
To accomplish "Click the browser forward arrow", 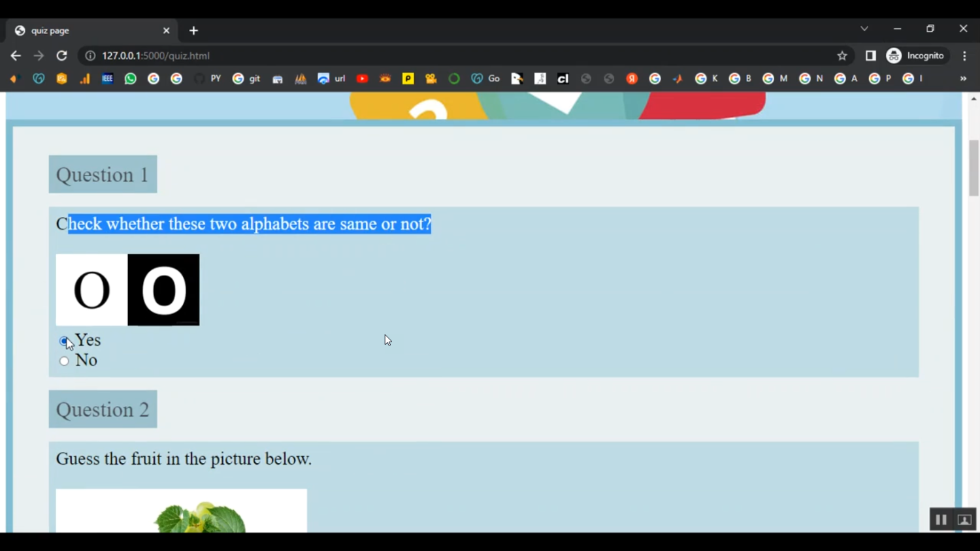I will (39, 56).
